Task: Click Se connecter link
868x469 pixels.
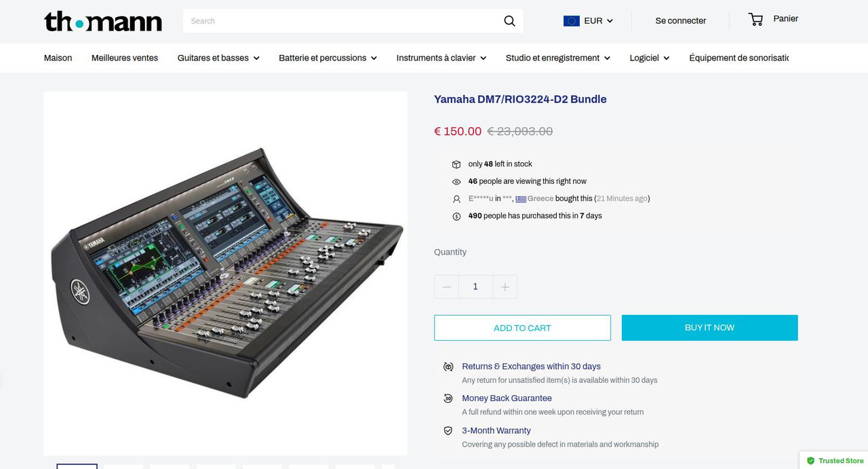Action: coord(681,21)
